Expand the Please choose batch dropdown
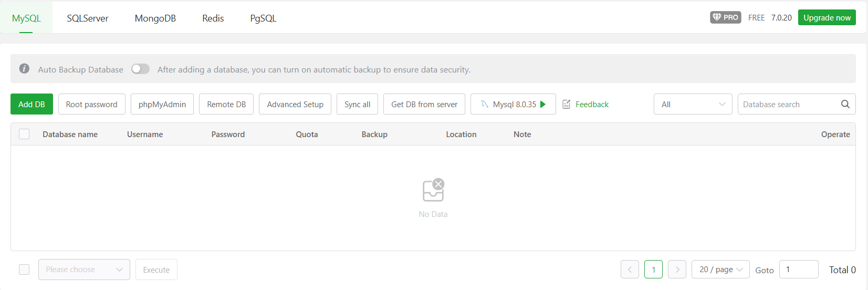 (x=84, y=270)
